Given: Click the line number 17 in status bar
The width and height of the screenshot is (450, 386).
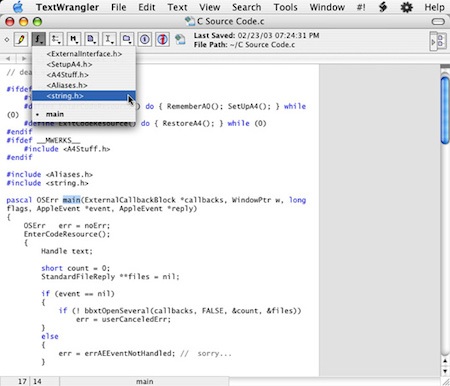Looking at the screenshot, I should pos(22,381).
